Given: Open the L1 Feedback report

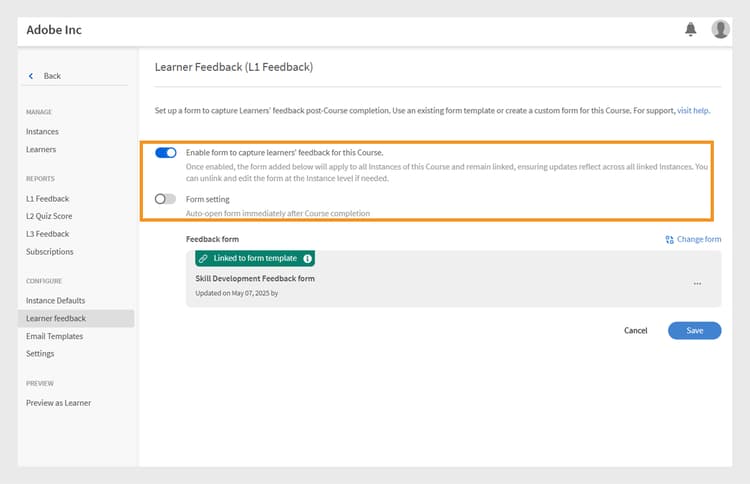Looking at the screenshot, I should point(47,198).
